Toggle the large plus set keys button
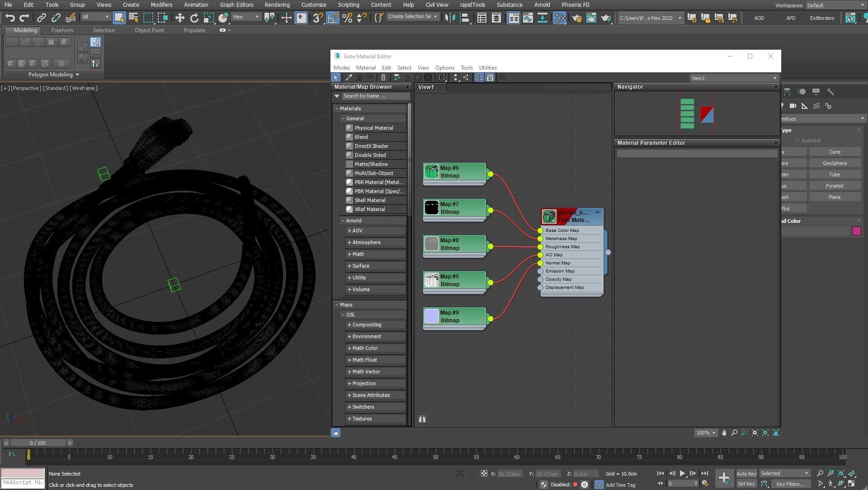The width and height of the screenshot is (868, 490). point(724,478)
